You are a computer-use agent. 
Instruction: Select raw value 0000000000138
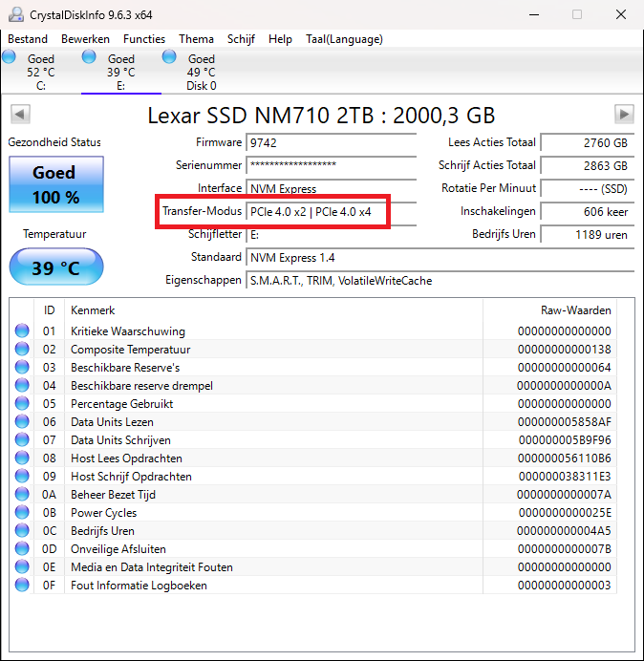click(565, 350)
